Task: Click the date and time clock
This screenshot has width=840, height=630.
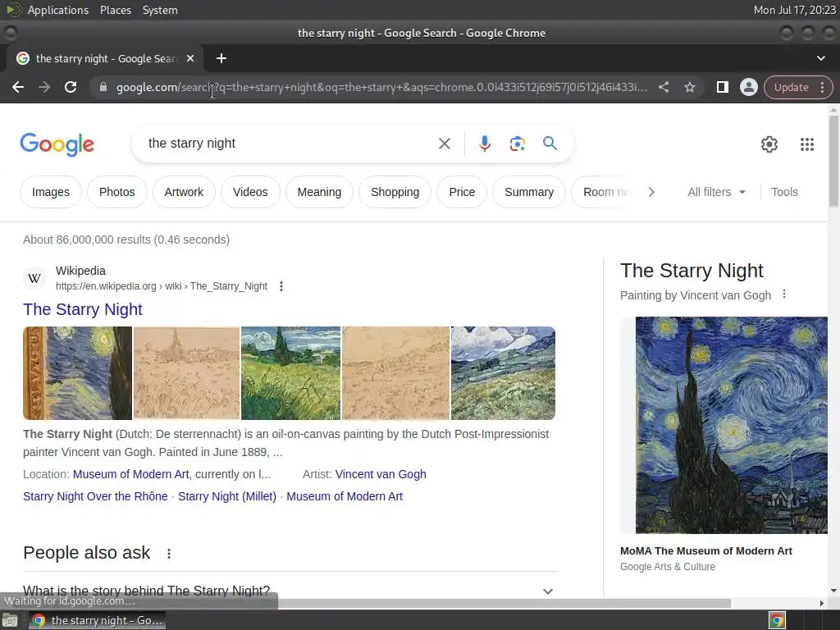Action: click(x=794, y=10)
